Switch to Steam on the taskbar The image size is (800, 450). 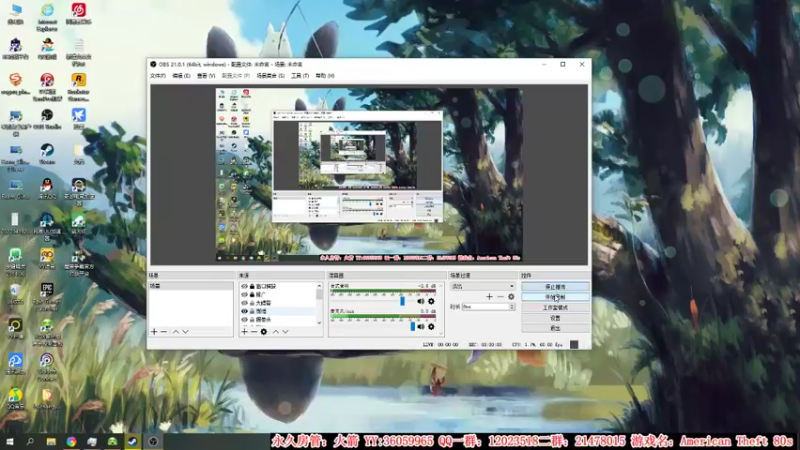[x=133, y=441]
